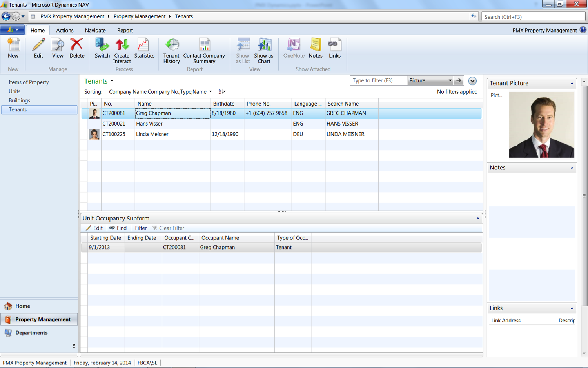Image resolution: width=588 pixels, height=368 pixels.
Task: Open the Tenant History report
Action: tap(172, 51)
